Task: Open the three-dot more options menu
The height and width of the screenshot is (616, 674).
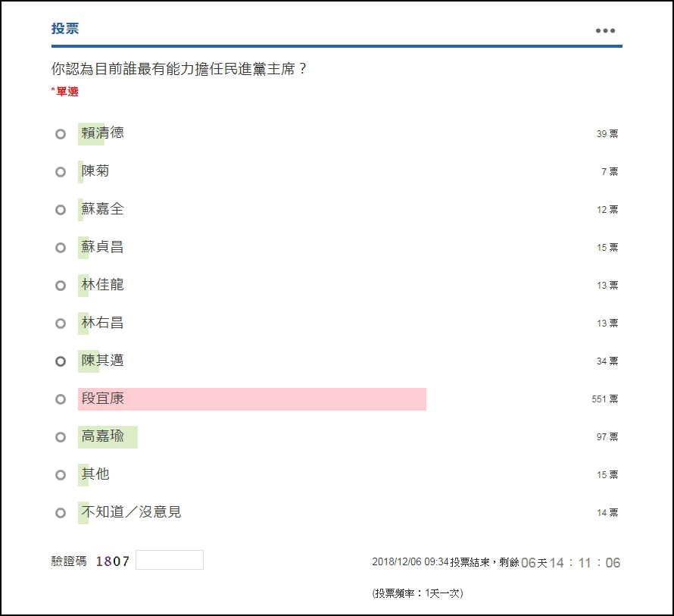Action: click(605, 31)
